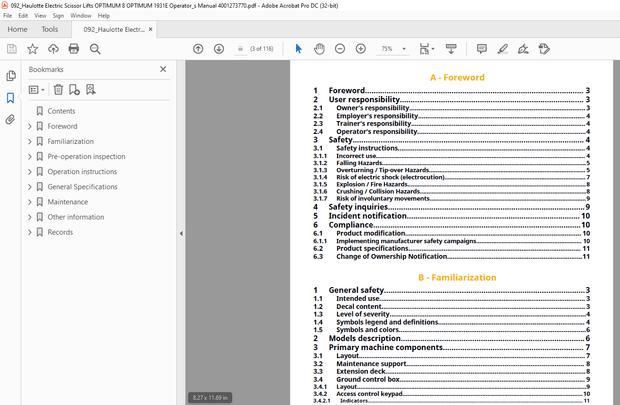Add a new bookmark
Image resolution: width=620 pixels, height=405 pixels.
point(74,90)
